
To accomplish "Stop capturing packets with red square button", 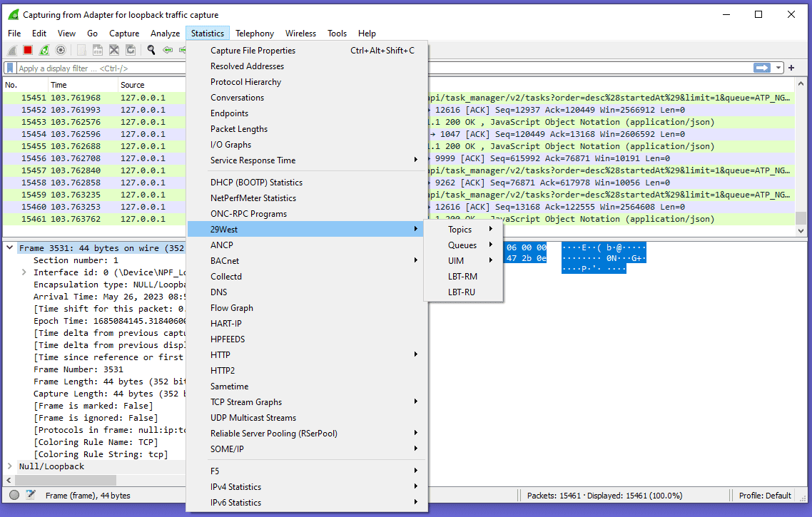I will [28, 50].
